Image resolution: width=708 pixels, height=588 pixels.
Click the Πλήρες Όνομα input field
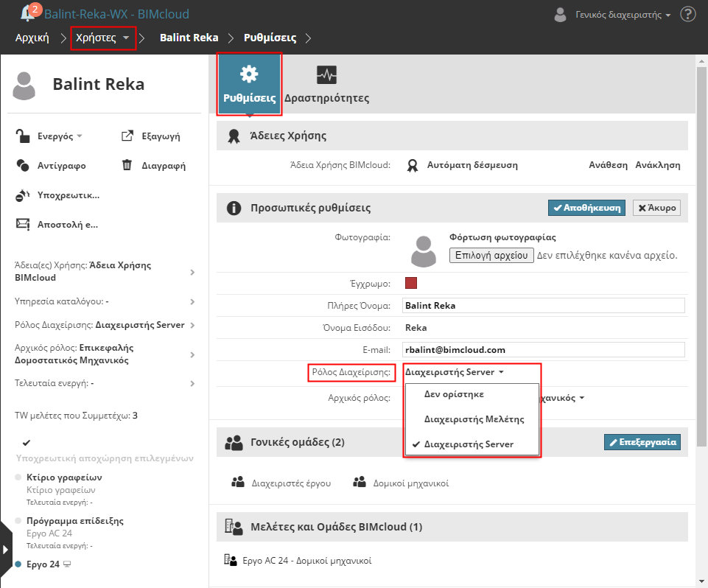pos(543,305)
